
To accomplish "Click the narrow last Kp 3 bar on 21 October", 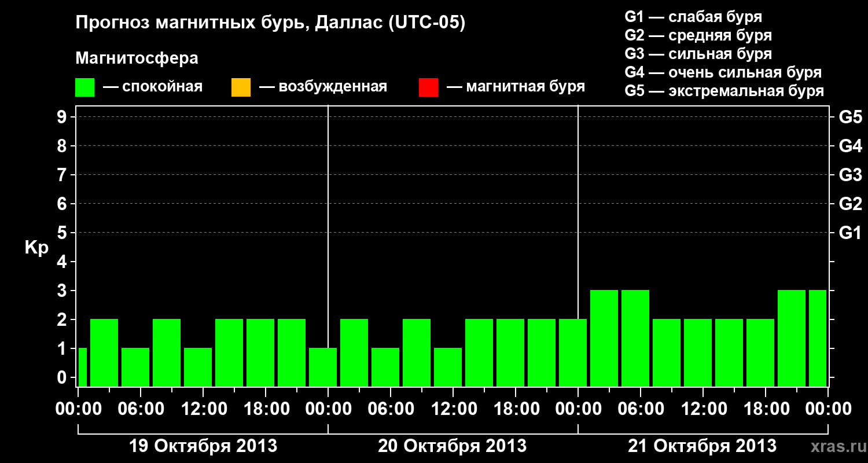I will coord(818,338).
